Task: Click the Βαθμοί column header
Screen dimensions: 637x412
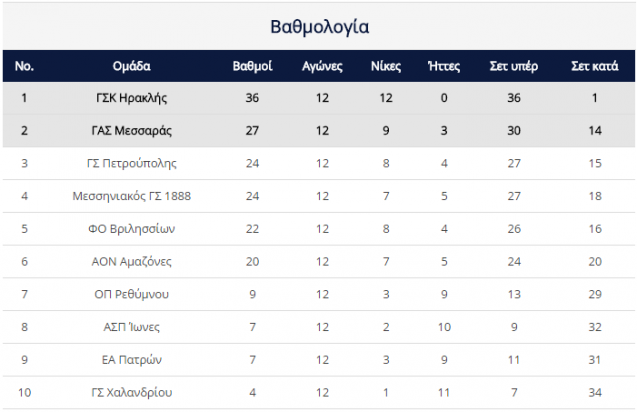Action: 252,66
